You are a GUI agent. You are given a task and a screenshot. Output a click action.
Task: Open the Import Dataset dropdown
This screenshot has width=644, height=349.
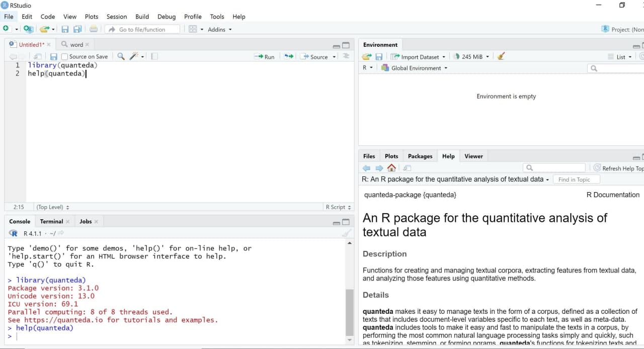419,57
